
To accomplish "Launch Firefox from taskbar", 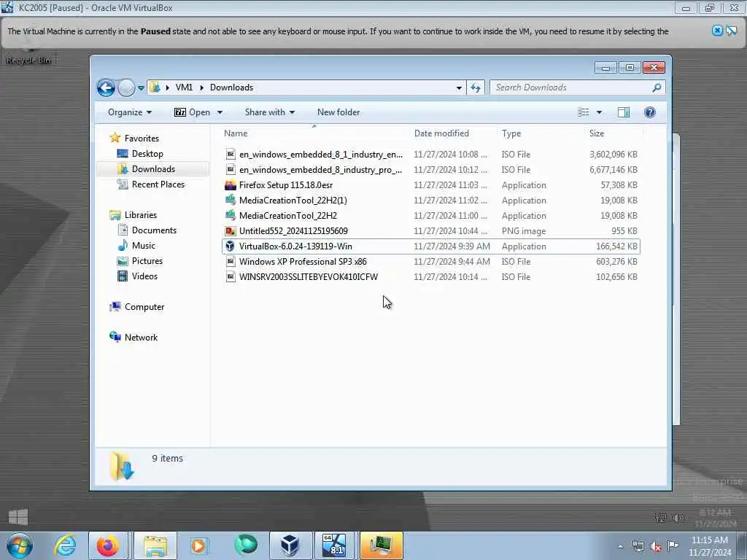I will [x=108, y=545].
